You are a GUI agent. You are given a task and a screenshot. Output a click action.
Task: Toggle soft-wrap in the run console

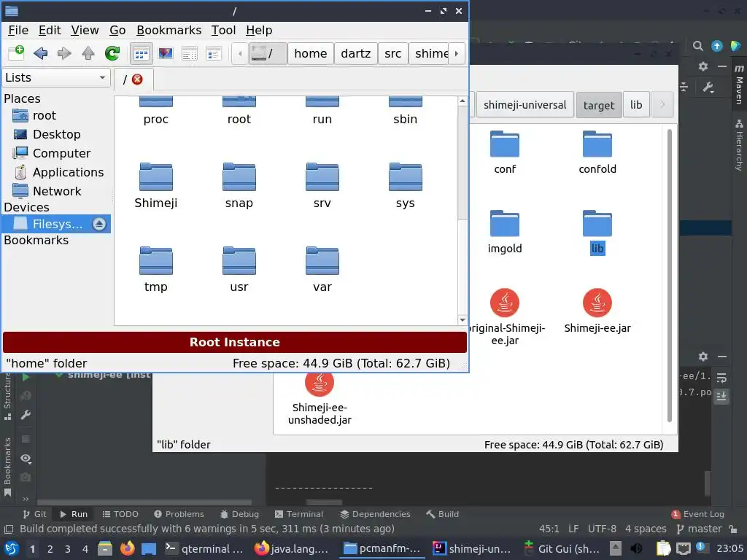721,378
